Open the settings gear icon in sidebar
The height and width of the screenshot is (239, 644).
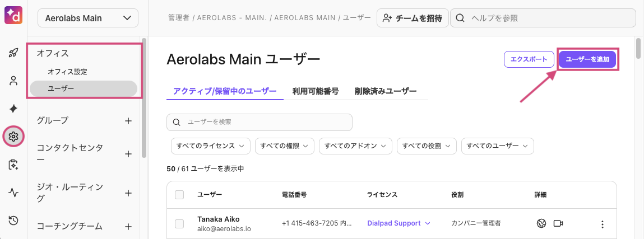pos(13,136)
